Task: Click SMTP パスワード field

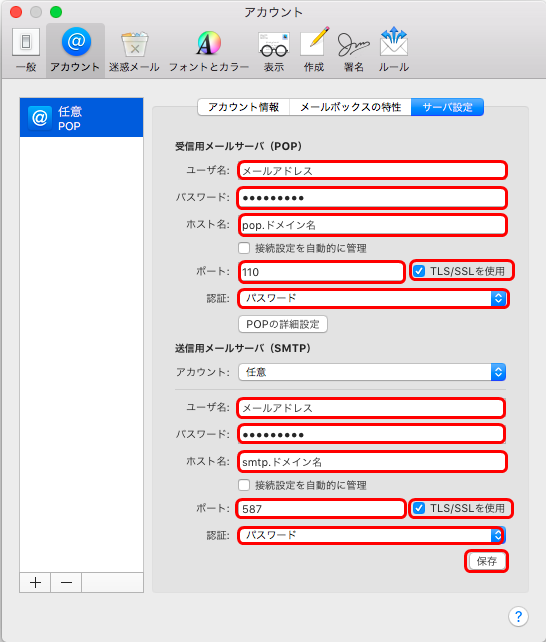Action: point(371,434)
